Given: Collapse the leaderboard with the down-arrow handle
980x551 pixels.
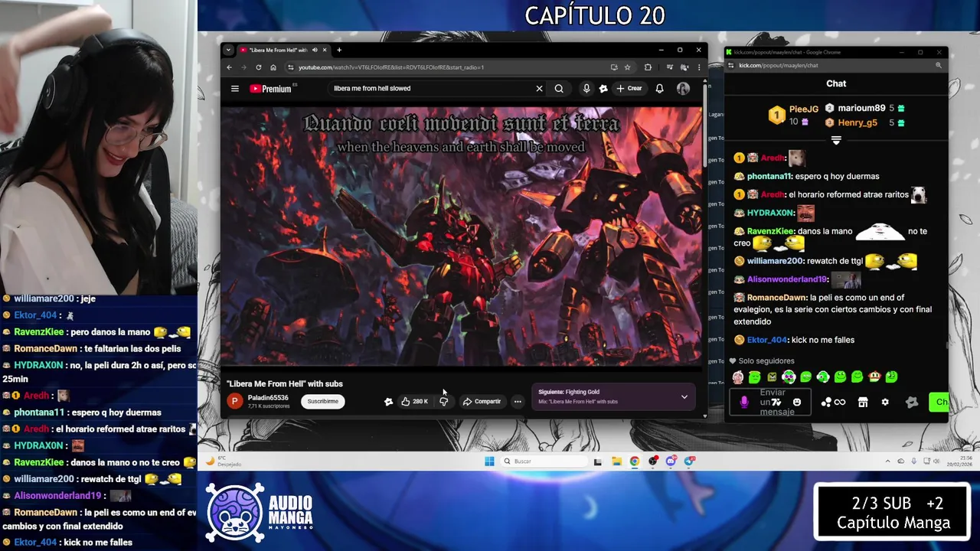Looking at the screenshot, I should pyautogui.click(x=836, y=140).
